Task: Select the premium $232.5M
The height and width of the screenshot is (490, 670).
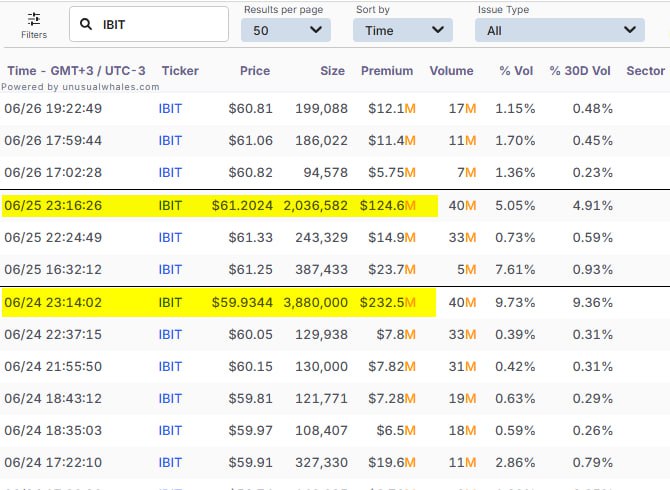Action: pos(388,302)
